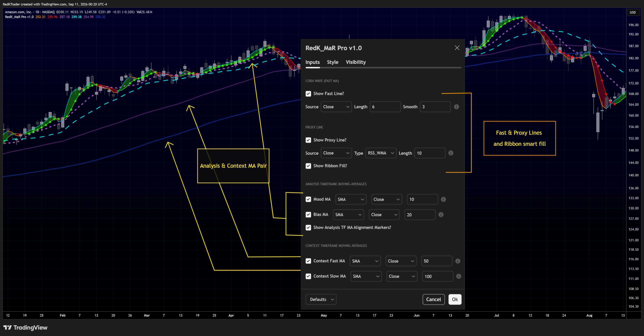Switch to the Visibility tab
644x336 pixels.
(355, 62)
